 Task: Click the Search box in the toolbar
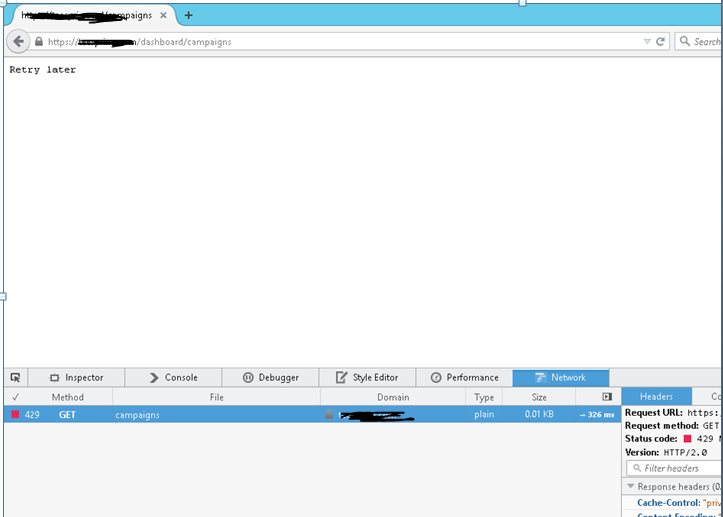pos(699,42)
